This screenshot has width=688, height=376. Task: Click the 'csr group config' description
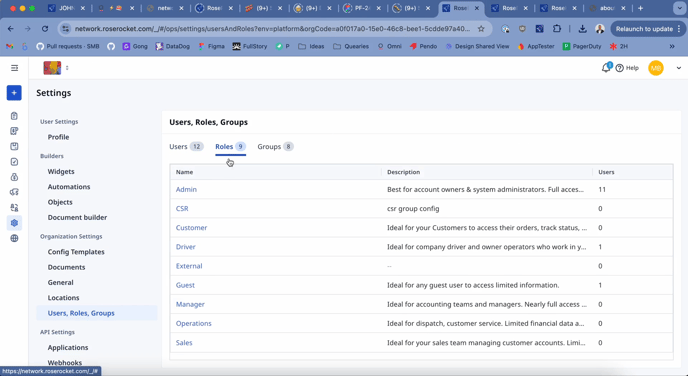tap(413, 208)
